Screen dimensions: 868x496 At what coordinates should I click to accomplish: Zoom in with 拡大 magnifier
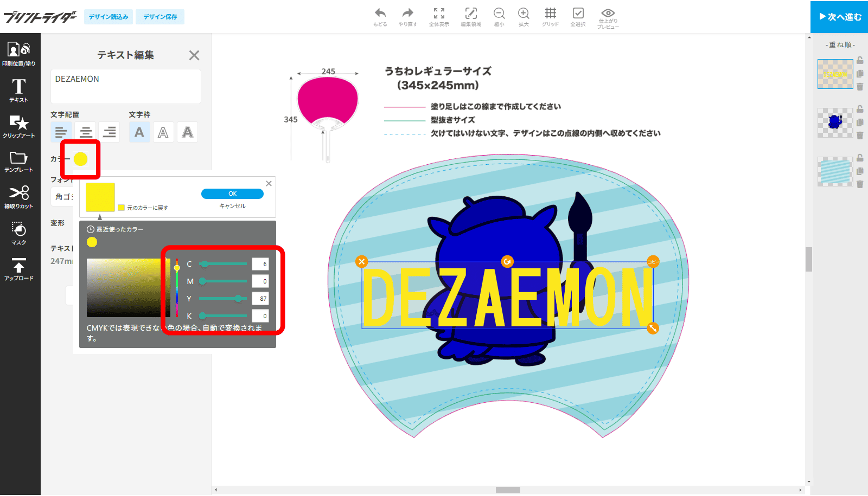coord(524,17)
